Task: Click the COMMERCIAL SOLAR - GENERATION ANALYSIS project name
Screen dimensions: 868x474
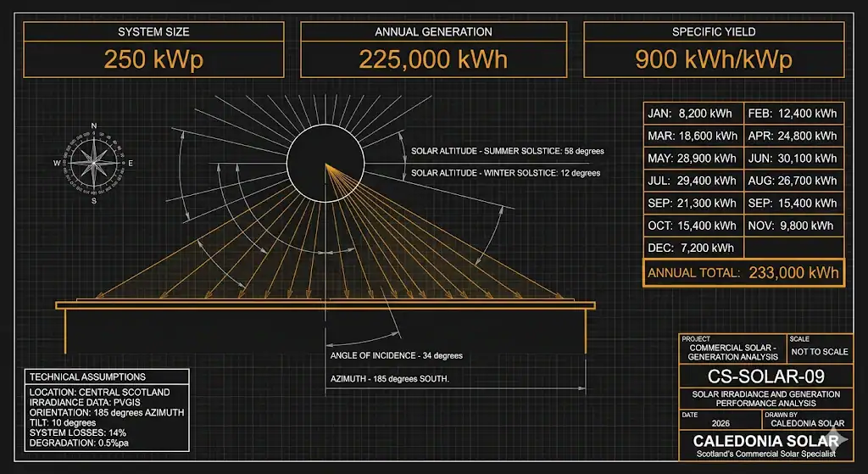Action: click(733, 352)
